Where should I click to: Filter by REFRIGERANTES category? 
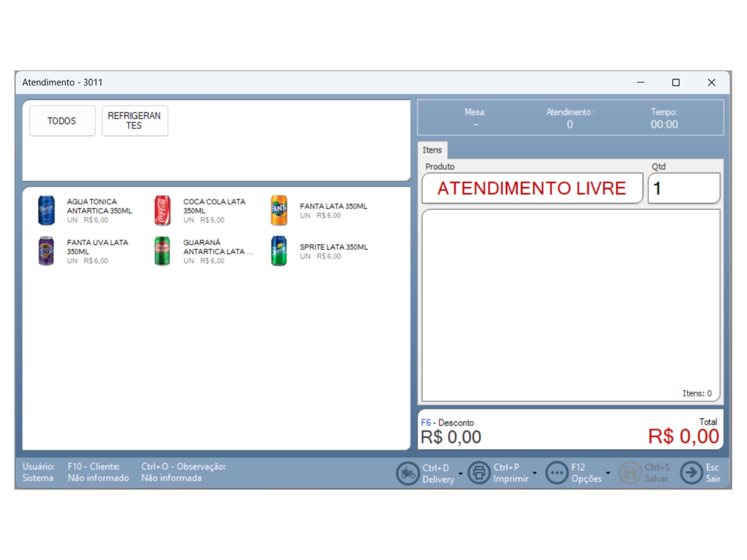135,121
